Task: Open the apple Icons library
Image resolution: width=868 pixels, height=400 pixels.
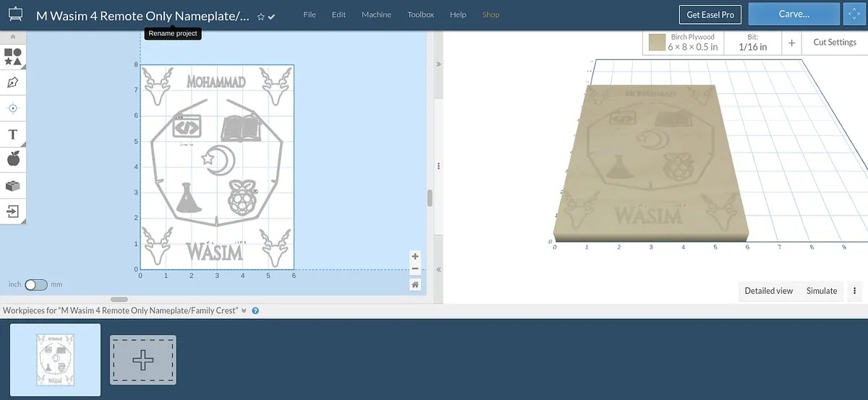Action: pos(13,160)
